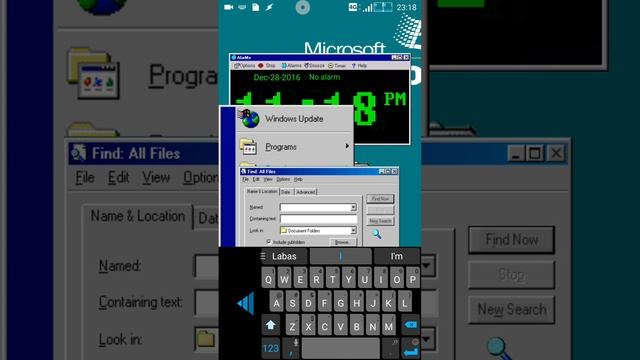Click the Dec-28-2016 date in AlarMe
The width and height of the screenshot is (640, 360).
(277, 77)
